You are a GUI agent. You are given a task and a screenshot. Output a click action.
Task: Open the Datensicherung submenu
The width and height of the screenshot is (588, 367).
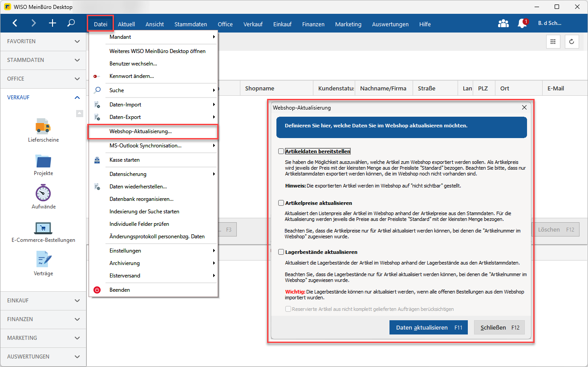pos(153,174)
